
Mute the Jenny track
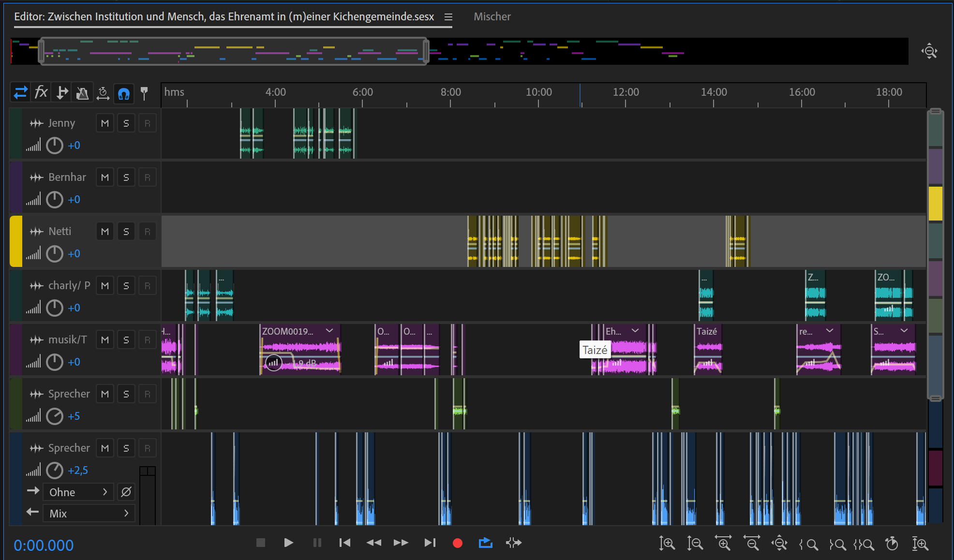[x=105, y=123]
